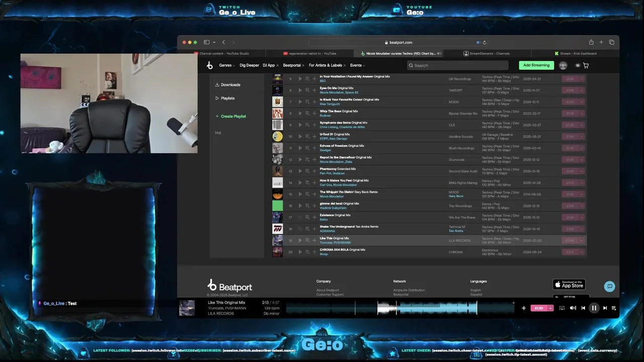The height and width of the screenshot is (362, 644).
Task: Play track 14 How It Makes You Feel
Action: tap(300, 183)
